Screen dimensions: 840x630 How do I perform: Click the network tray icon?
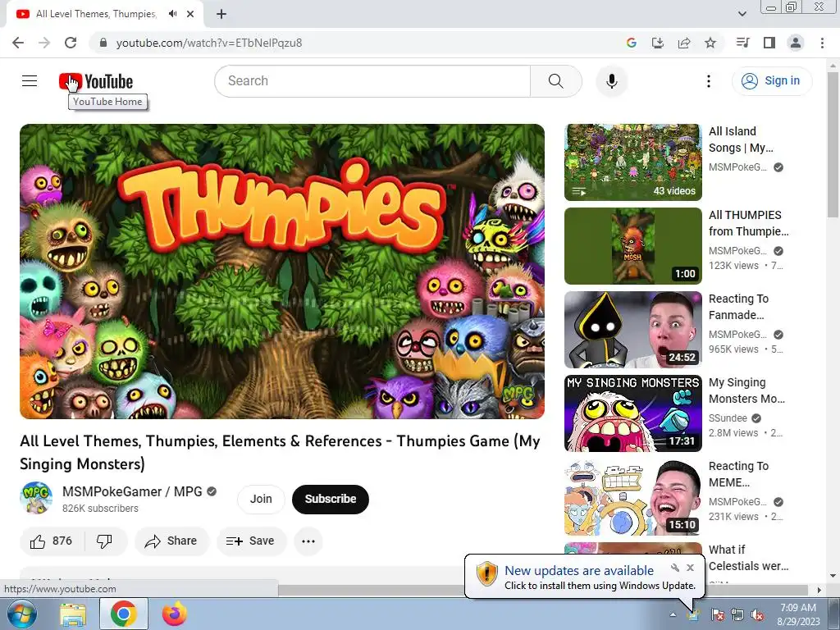coord(737,614)
